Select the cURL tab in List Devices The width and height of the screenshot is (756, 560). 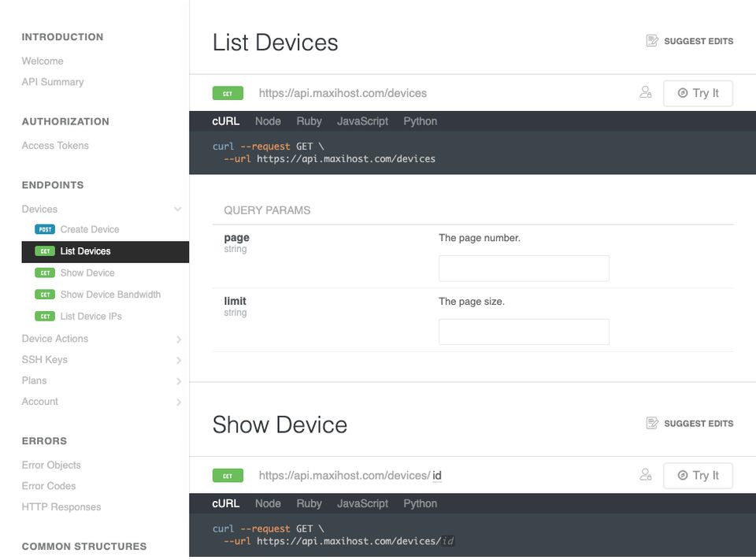(226, 121)
